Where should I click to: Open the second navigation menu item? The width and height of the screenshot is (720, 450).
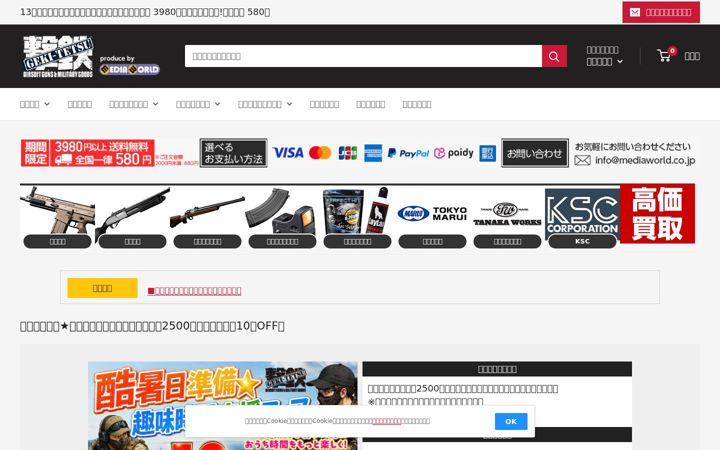[x=80, y=104]
